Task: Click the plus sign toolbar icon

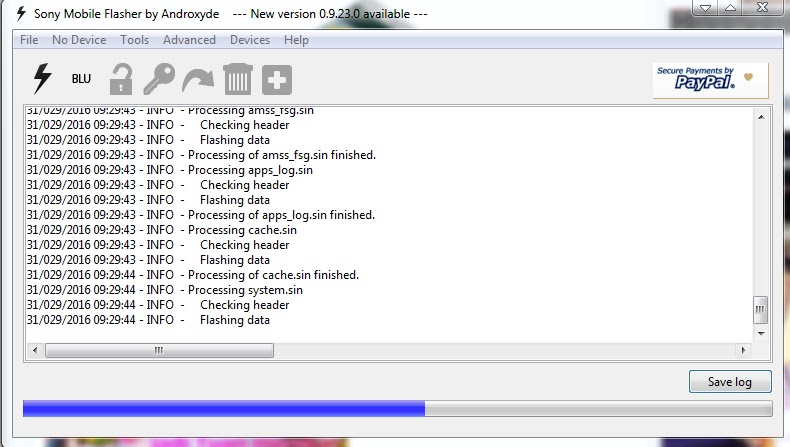Action: click(277, 80)
